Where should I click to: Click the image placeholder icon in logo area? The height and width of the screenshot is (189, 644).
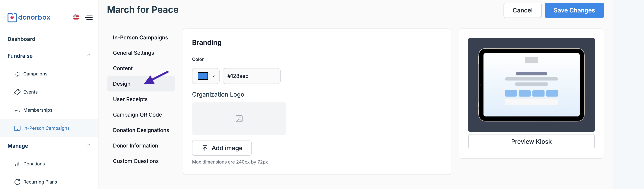coord(239,119)
